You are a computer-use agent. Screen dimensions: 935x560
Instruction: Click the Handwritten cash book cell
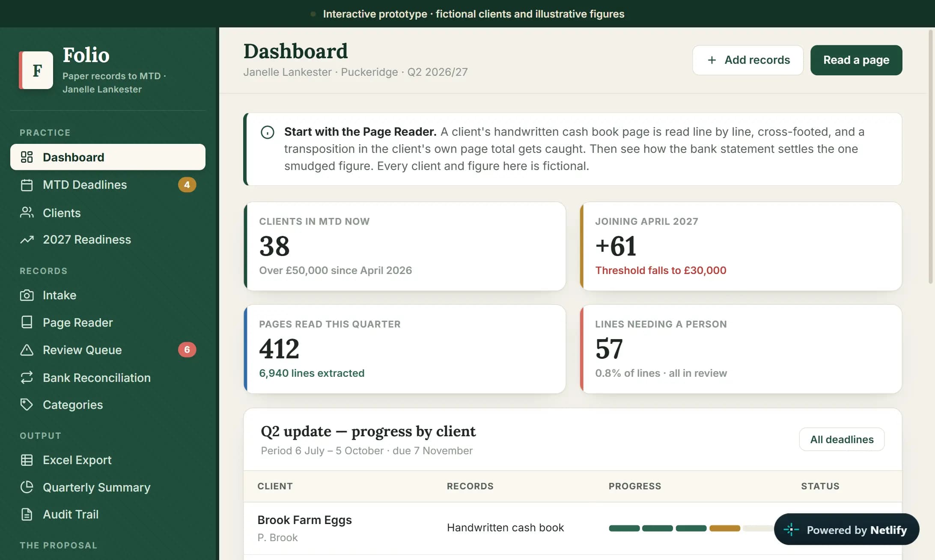[505, 528]
